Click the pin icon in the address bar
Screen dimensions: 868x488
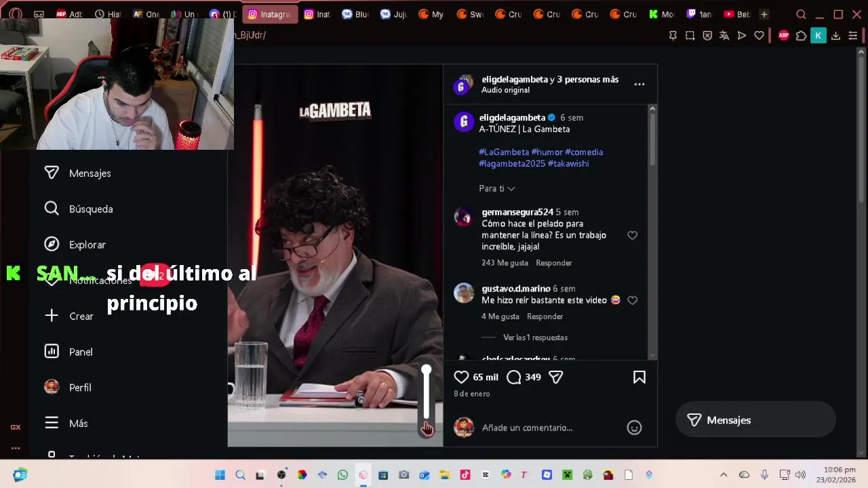click(x=673, y=35)
